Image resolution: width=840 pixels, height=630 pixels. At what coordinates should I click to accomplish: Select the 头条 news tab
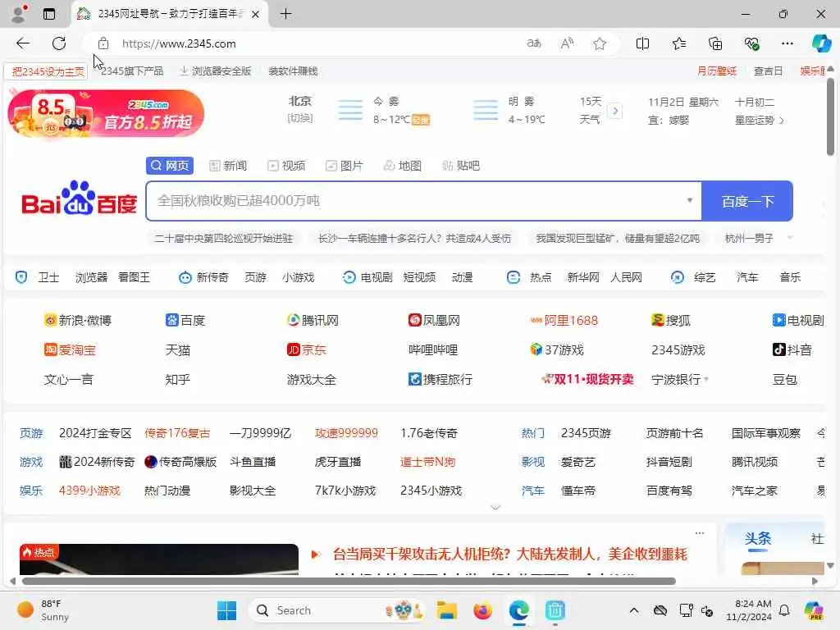click(757, 538)
